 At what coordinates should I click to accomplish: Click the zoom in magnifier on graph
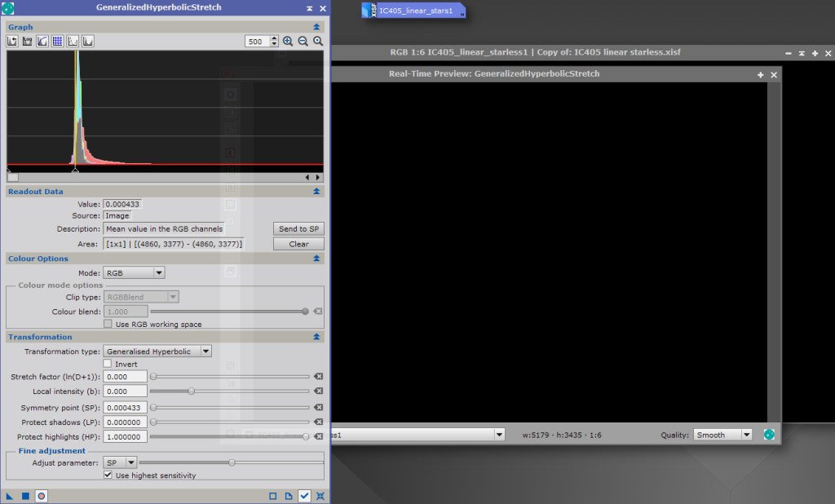tap(288, 41)
